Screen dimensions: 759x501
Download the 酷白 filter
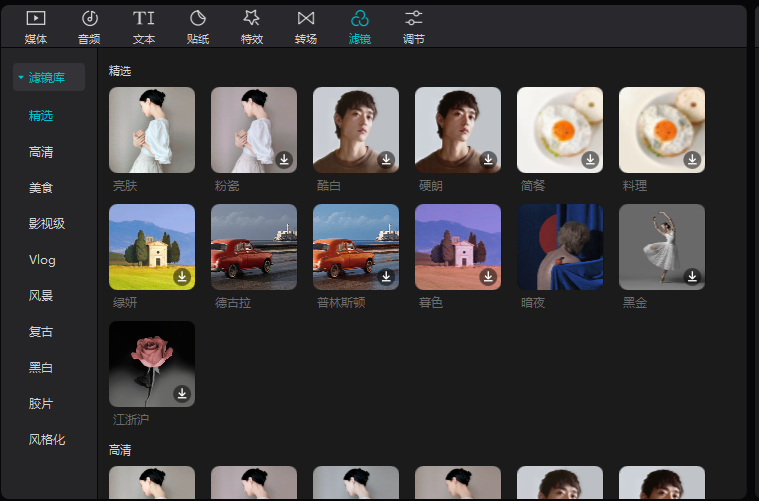coord(386,159)
